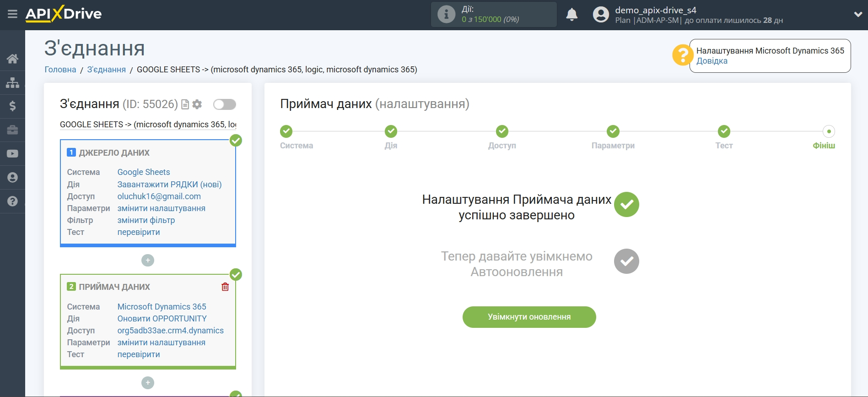
Task: Click receiver перевірити test link
Action: click(139, 354)
